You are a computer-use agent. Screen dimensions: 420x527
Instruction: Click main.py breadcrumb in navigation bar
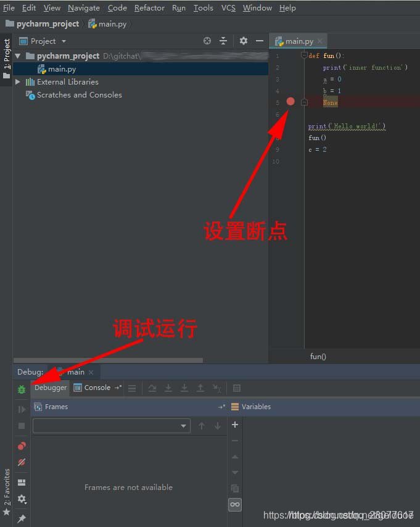tap(107, 24)
